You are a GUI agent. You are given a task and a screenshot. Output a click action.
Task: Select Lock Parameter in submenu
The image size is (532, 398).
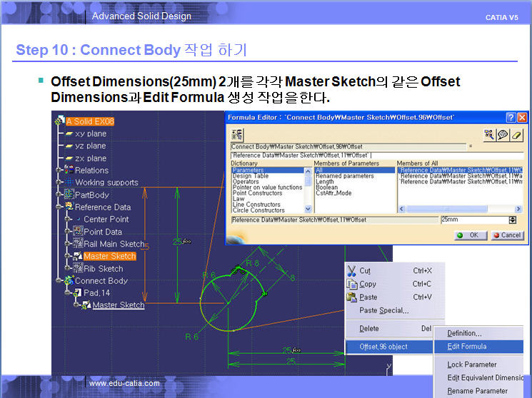click(x=471, y=364)
